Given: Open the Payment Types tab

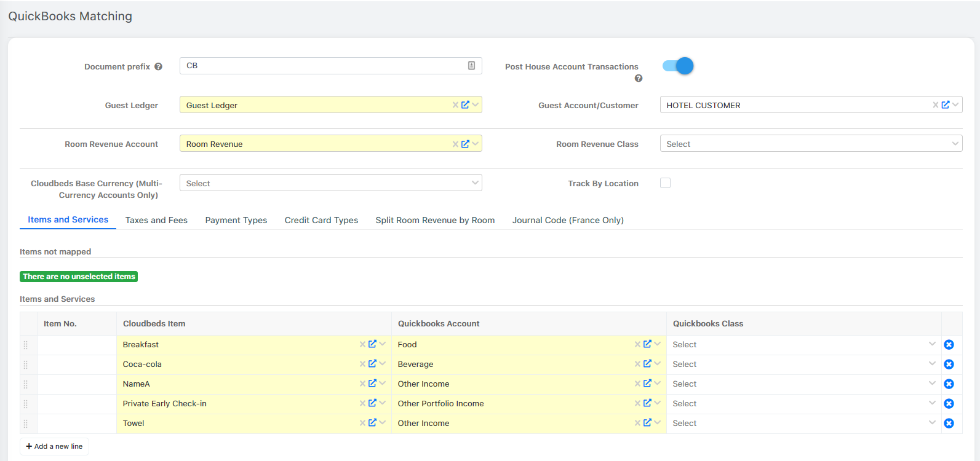Looking at the screenshot, I should 236,220.
